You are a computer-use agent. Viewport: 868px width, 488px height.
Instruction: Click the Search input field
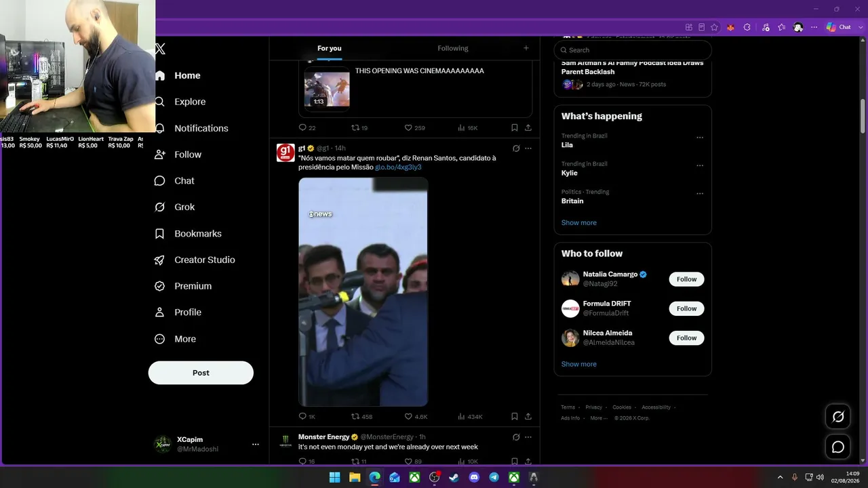[633, 50]
